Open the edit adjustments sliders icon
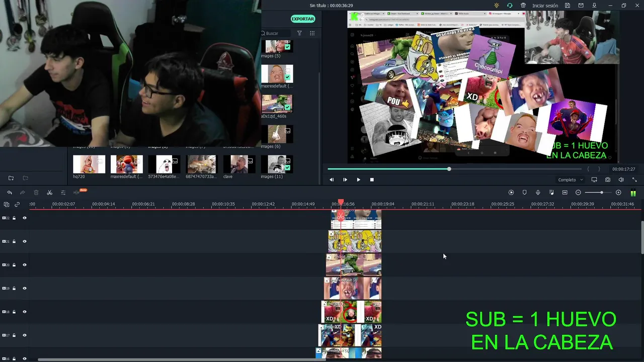644x362 pixels. click(x=63, y=193)
